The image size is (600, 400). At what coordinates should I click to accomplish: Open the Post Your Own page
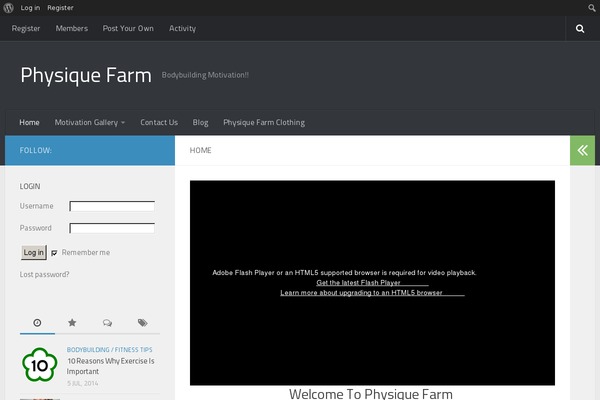point(128,28)
